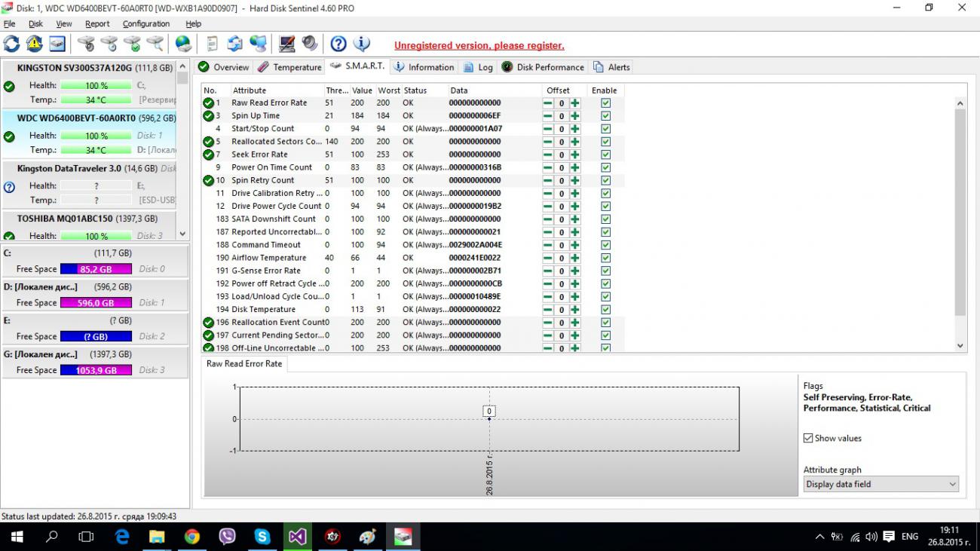Viewport: 980px width, 551px height.
Task: Open the Attribute graph dropdown
Action: [880, 484]
